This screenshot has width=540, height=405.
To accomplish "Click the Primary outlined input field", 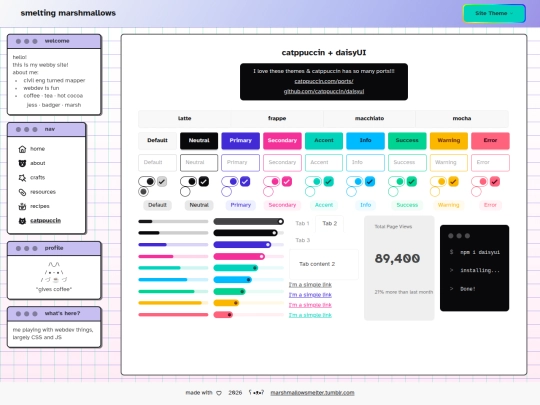I will click(x=240, y=163).
